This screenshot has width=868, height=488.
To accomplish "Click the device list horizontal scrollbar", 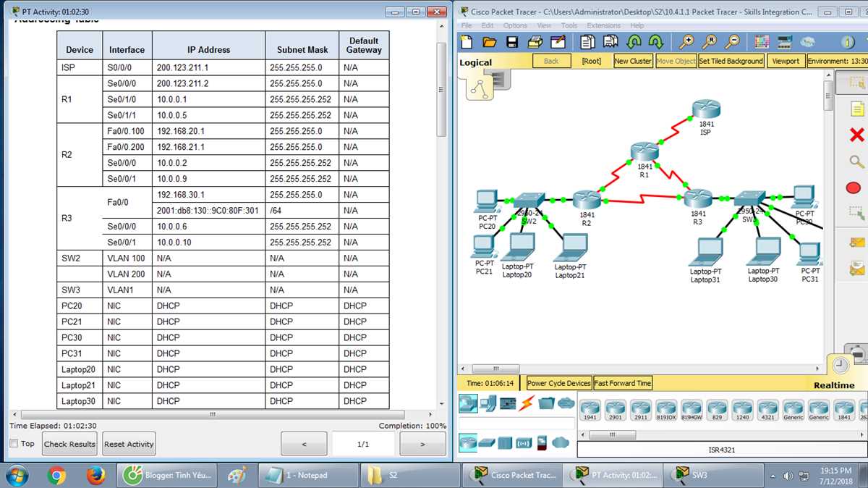I will (x=613, y=435).
